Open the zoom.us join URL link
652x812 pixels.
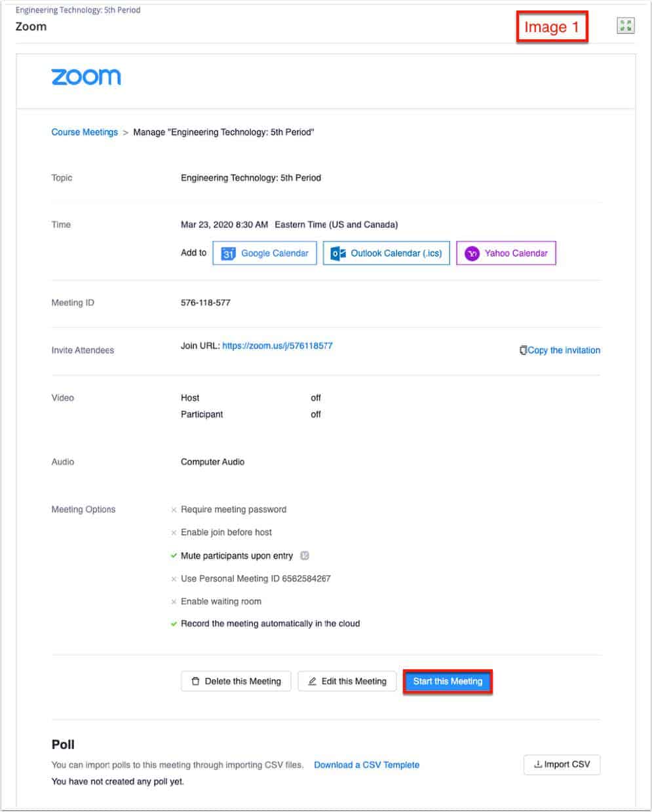point(277,346)
